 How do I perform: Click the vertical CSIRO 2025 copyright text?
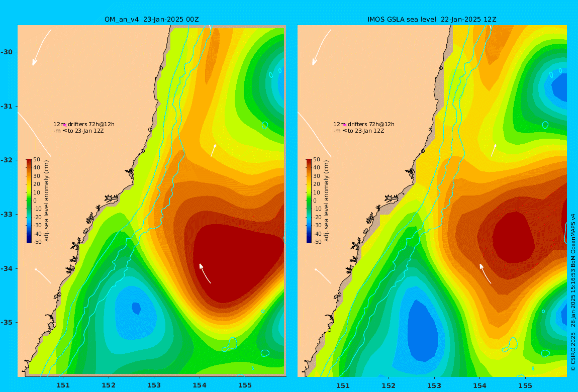click(x=573, y=292)
